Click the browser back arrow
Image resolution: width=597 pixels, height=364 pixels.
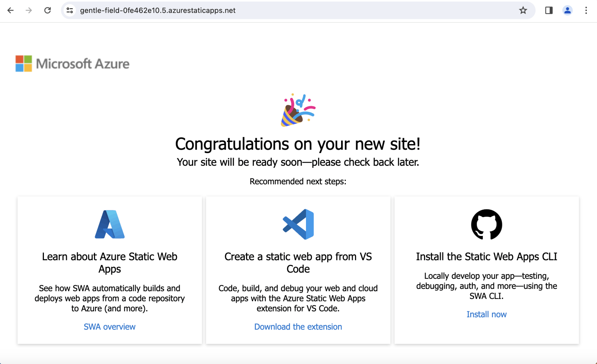pyautogui.click(x=10, y=10)
